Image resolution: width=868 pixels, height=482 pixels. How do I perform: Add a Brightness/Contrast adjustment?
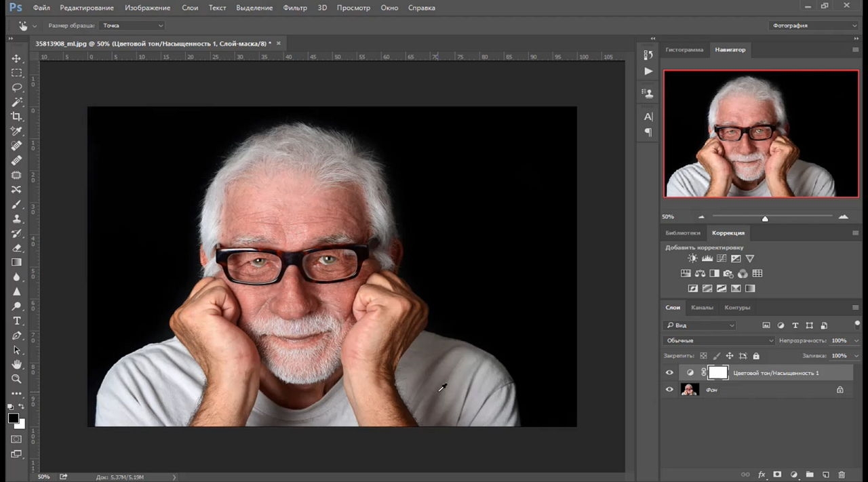pos(692,258)
